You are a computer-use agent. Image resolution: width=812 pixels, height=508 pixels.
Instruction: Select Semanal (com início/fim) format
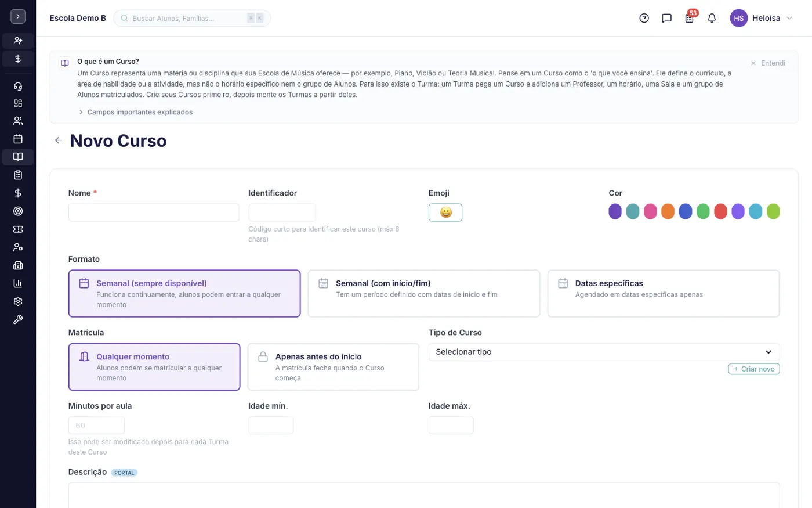coord(423,293)
